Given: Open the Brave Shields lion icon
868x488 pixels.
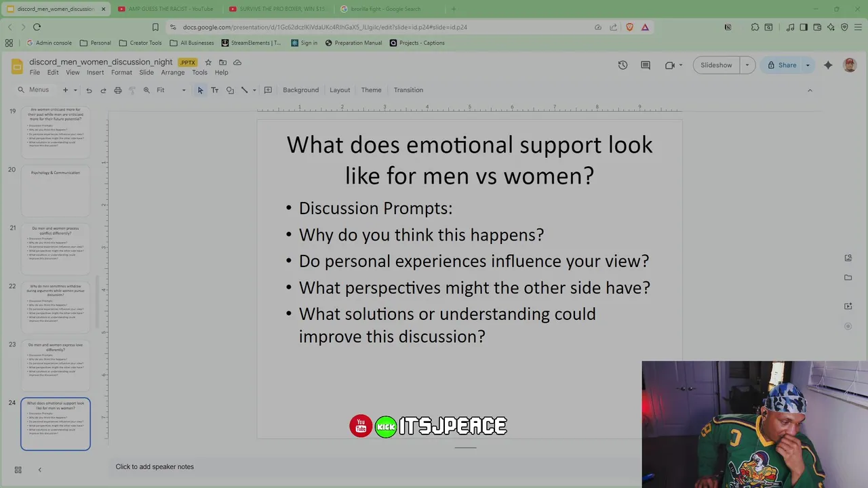Looking at the screenshot, I should [x=630, y=27].
